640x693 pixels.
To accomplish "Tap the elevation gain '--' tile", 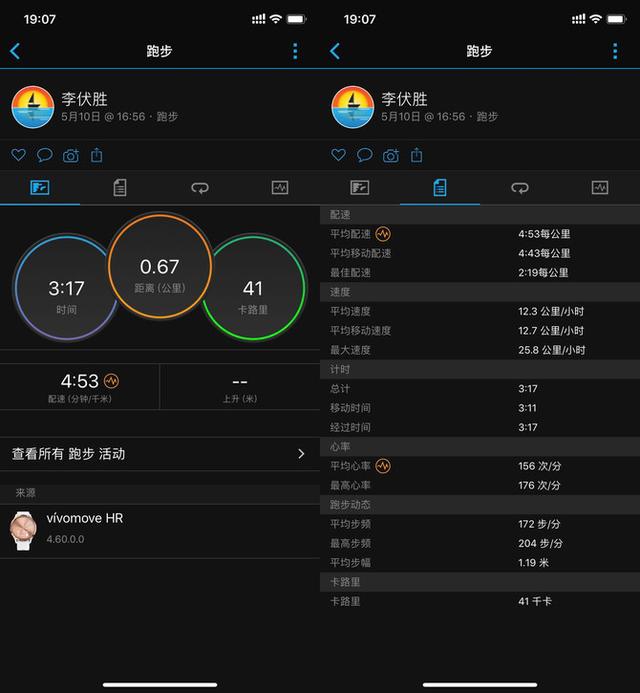I will pos(240,387).
